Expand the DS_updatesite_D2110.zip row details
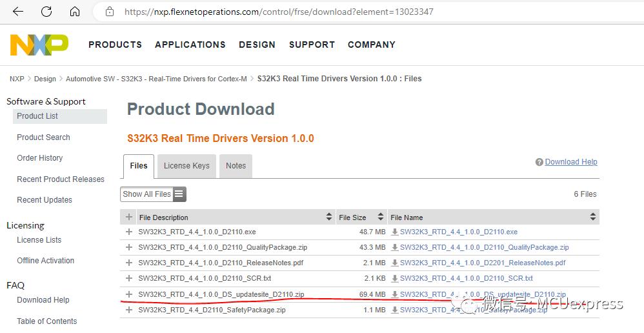Viewport: 644px width, 333px height. click(x=129, y=294)
